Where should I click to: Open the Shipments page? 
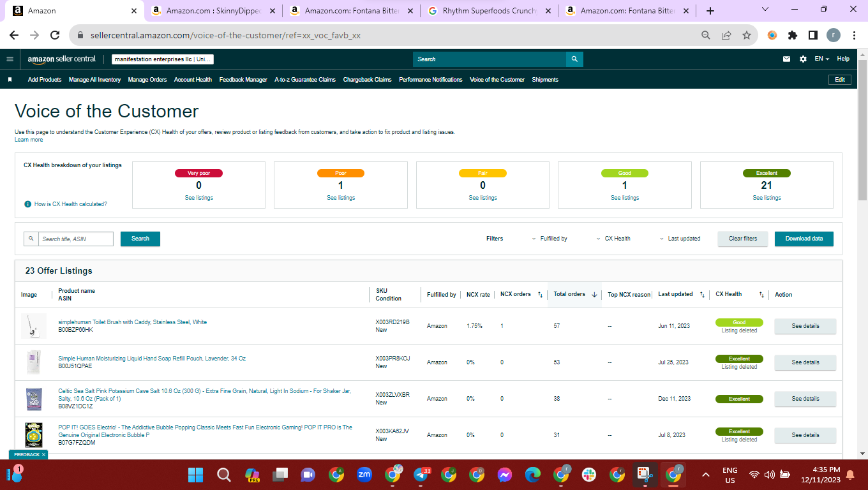pyautogui.click(x=545, y=80)
